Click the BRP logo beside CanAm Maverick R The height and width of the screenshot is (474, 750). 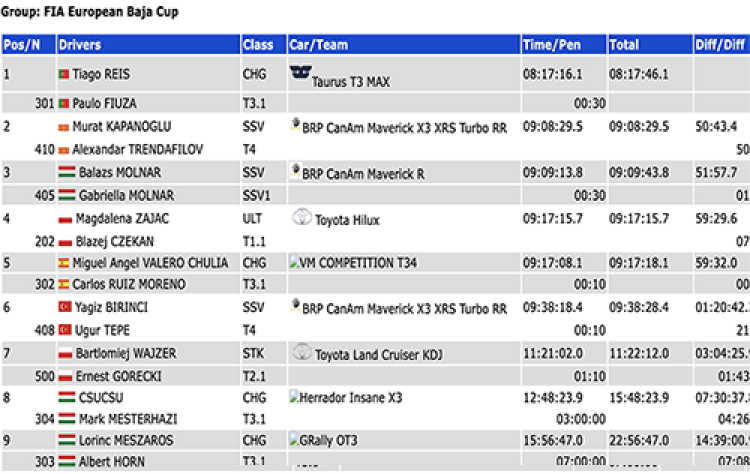(x=296, y=170)
